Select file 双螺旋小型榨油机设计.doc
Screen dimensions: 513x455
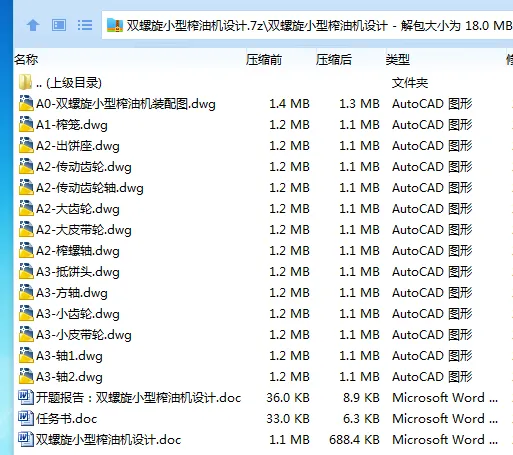pos(108,440)
